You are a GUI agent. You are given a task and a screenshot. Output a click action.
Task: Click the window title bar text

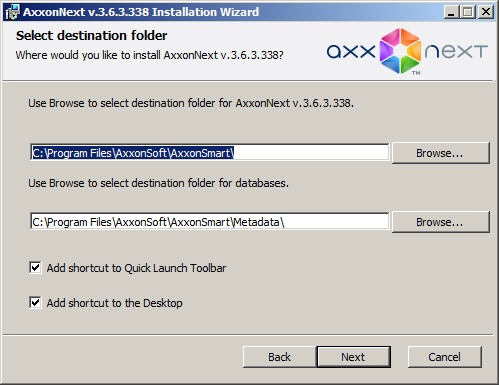[x=141, y=12]
